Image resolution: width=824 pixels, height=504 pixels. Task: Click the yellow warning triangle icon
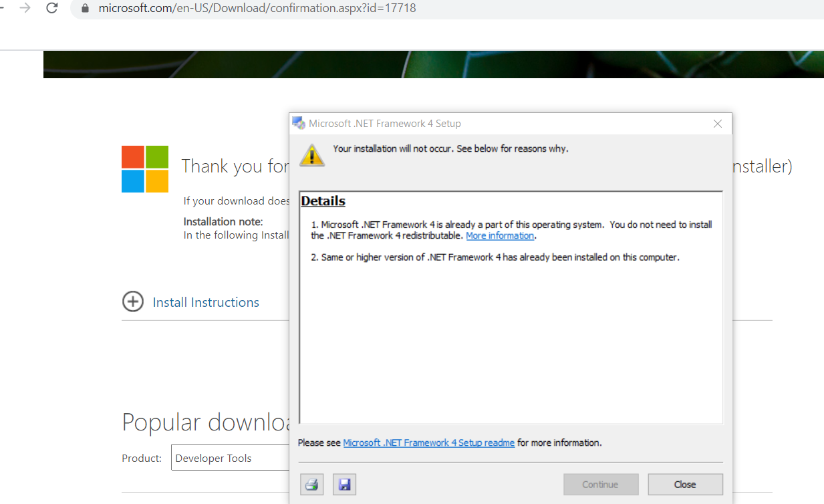311,154
